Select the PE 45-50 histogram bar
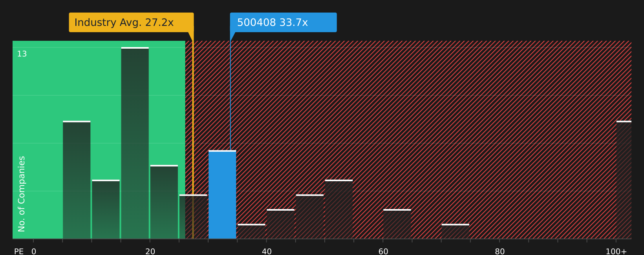 pyautogui.click(x=310, y=217)
